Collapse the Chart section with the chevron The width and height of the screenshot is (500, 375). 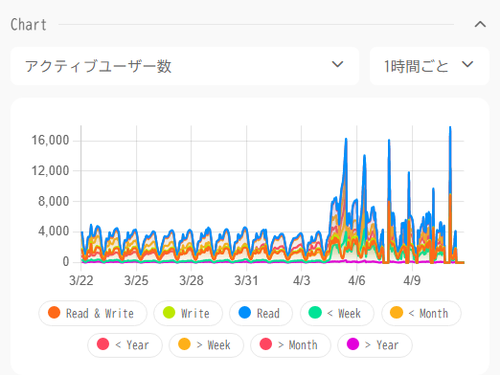tap(480, 24)
